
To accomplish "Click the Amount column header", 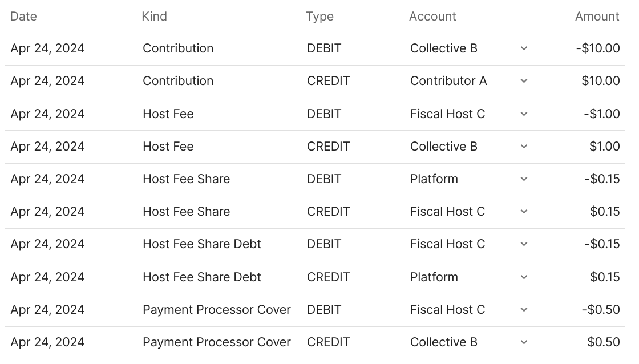I will point(597,17).
